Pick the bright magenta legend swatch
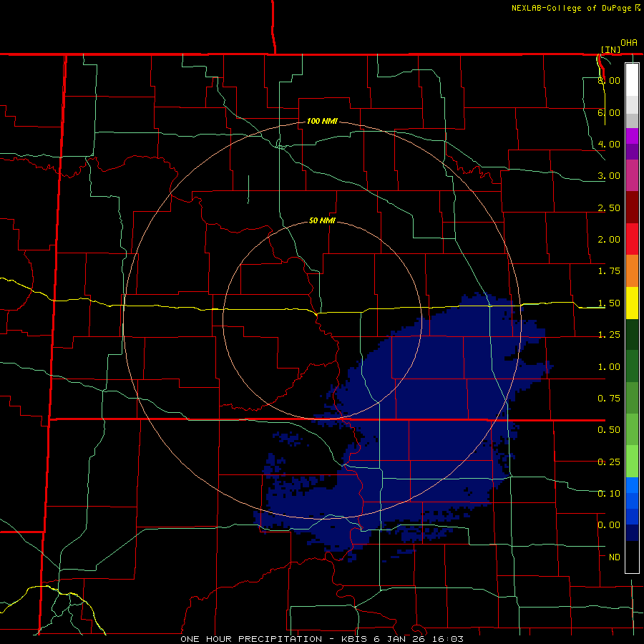This screenshot has height=644, width=644. [x=632, y=136]
